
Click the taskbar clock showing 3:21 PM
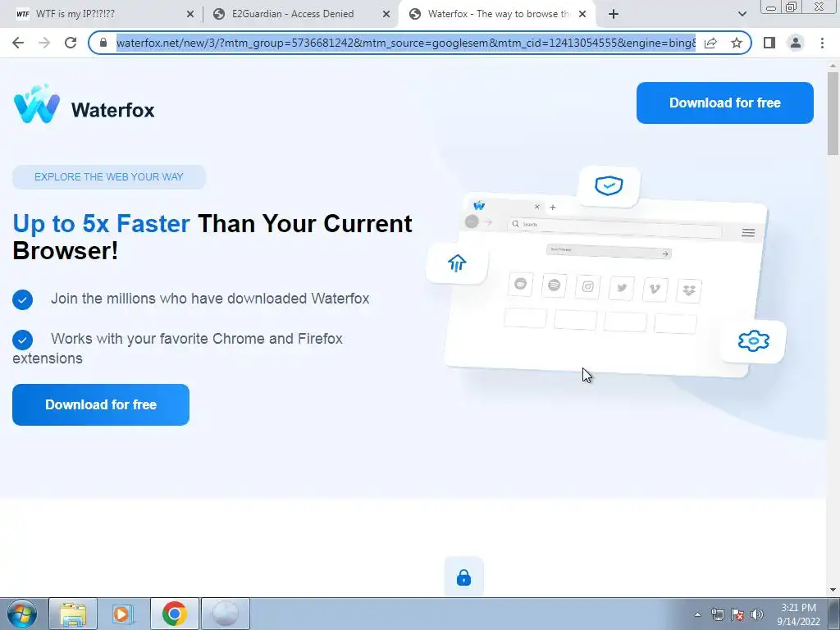tap(798, 614)
